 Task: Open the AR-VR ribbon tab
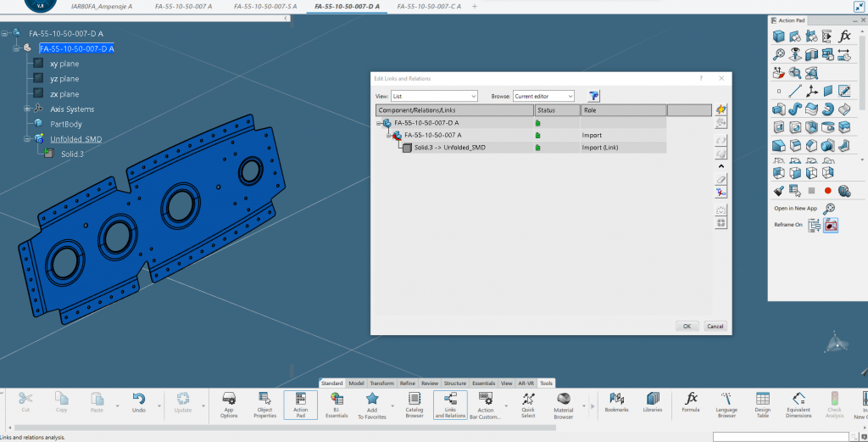click(x=526, y=383)
